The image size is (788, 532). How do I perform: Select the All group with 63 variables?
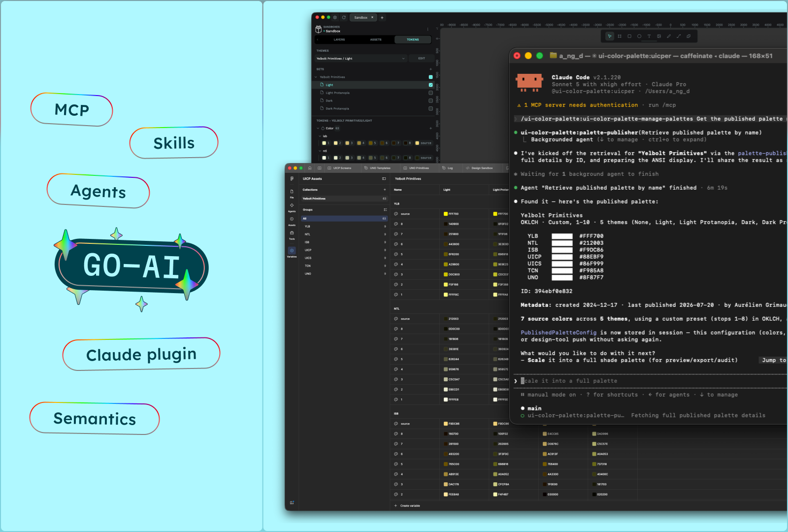[344, 219]
